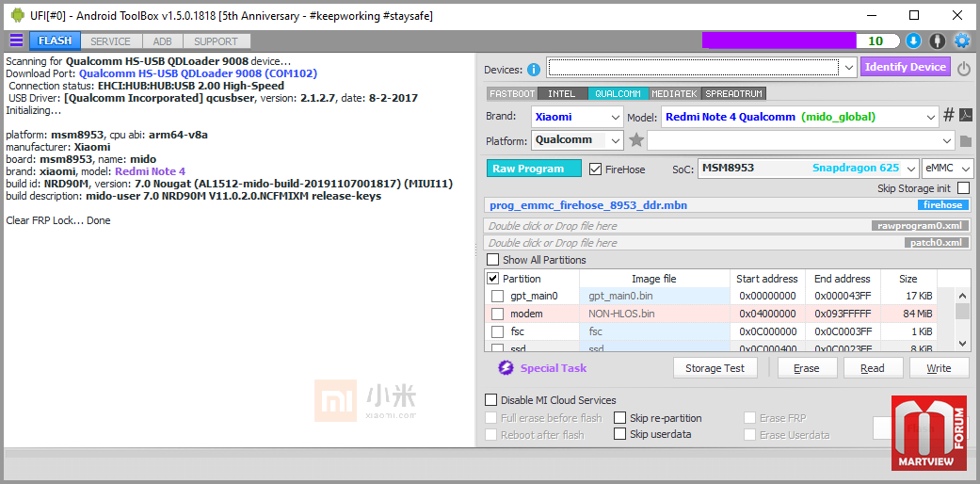Toggle the FireHose checkbox
This screenshot has width=980, height=484.
(x=596, y=169)
